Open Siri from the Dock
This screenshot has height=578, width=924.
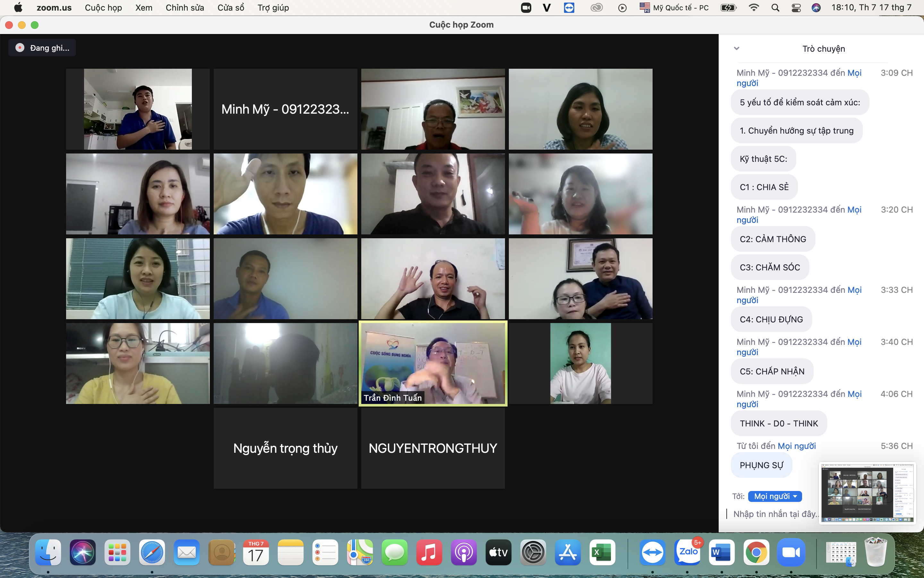(x=82, y=552)
